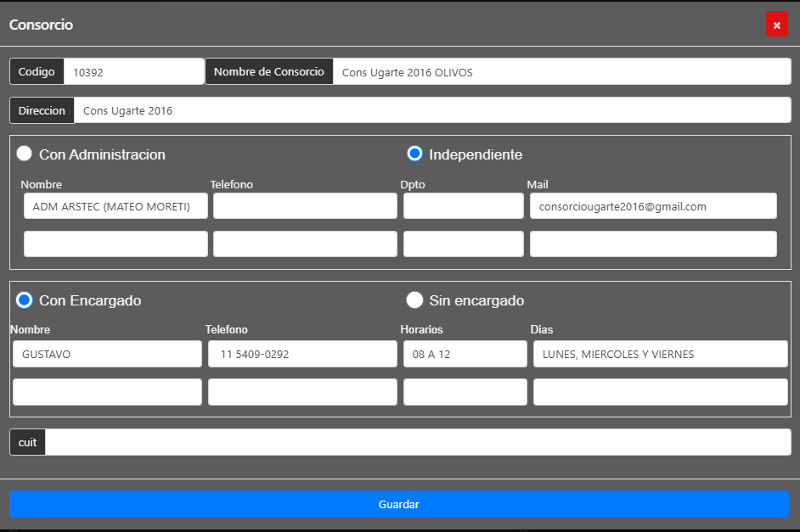Focus the Direccion input field
Image resolution: width=800 pixels, height=532 pixels.
click(432, 110)
